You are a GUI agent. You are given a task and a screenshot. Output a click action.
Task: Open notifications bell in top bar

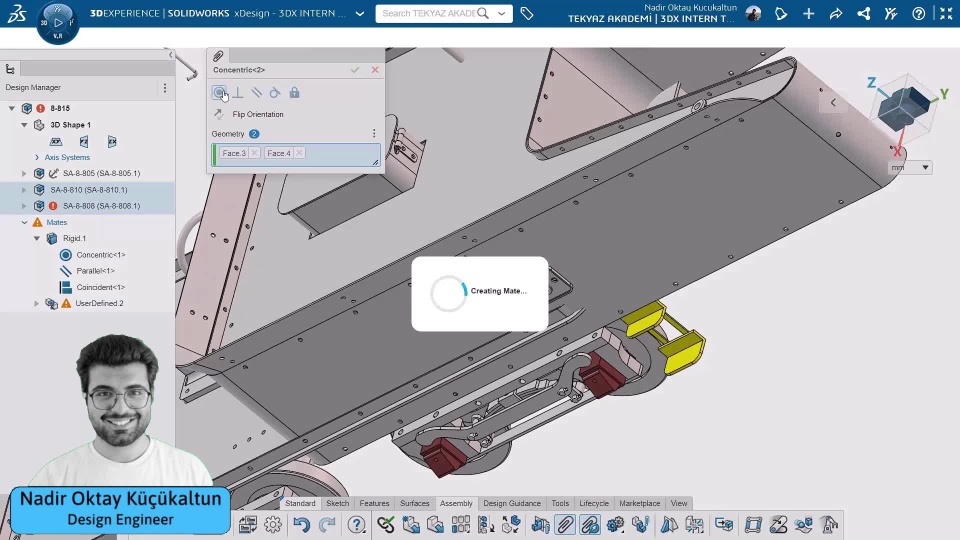click(782, 14)
